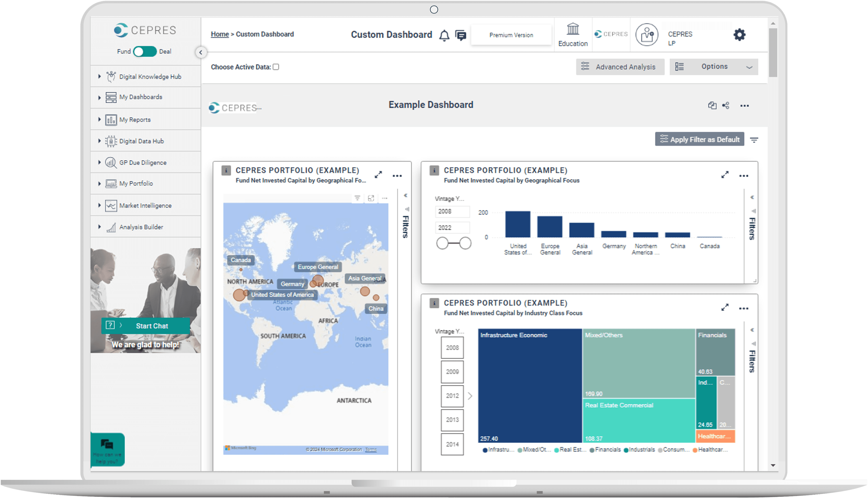Select vintage year 2014 in treemap slicer
Viewport: 868px width, 498px height.
click(x=452, y=444)
